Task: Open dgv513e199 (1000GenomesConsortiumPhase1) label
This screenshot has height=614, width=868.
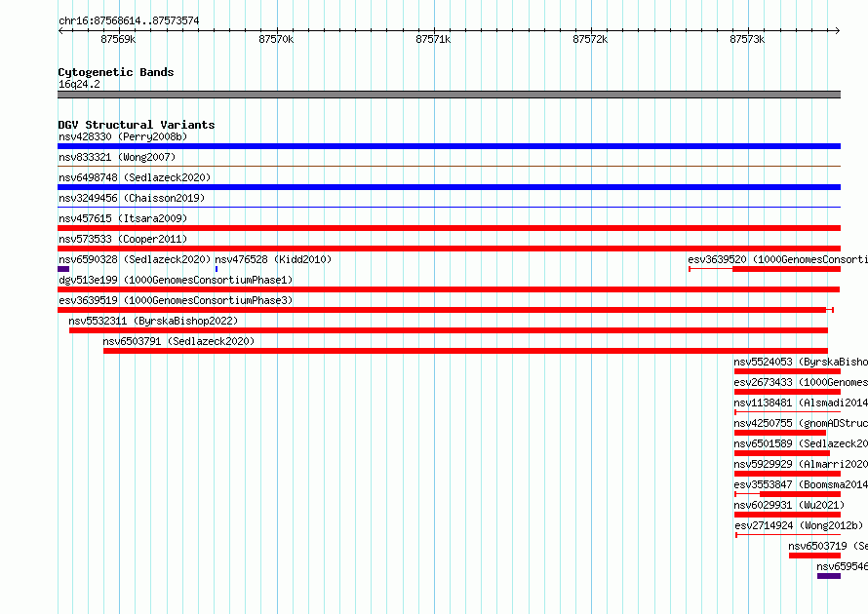Action: 176,280
